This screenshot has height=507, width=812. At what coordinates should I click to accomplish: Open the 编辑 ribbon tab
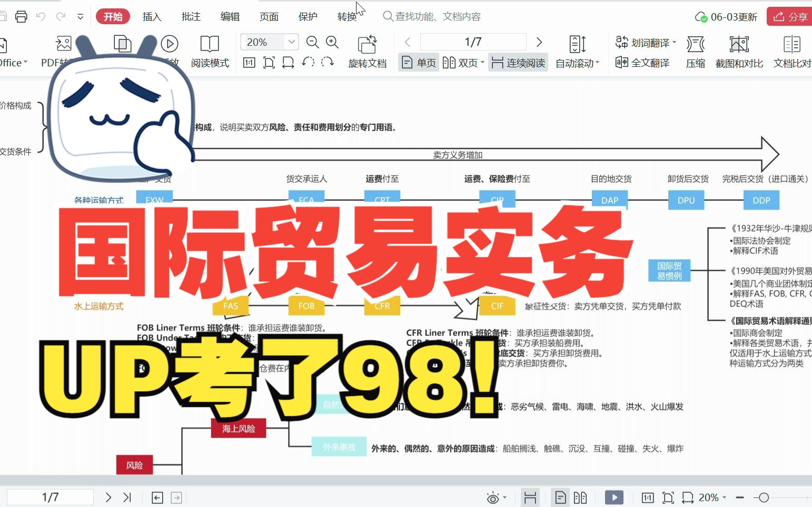point(230,16)
